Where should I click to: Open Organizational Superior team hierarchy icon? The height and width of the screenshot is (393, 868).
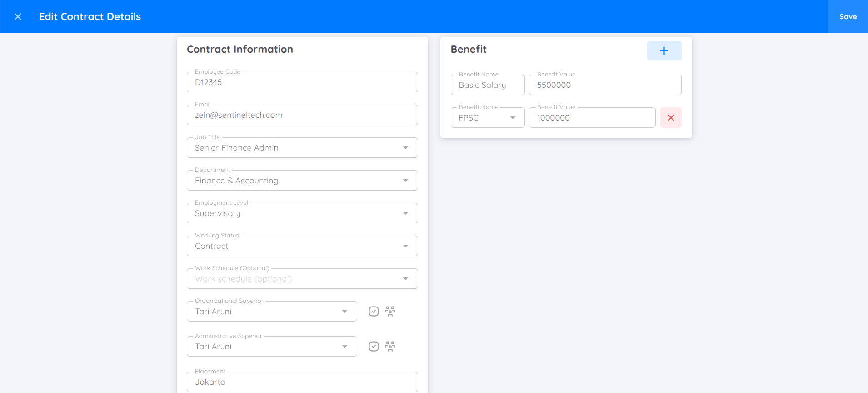pyautogui.click(x=390, y=312)
